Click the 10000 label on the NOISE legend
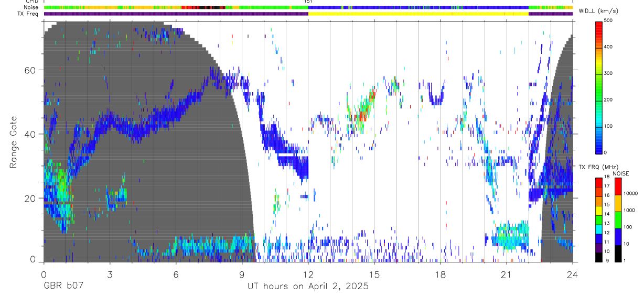 tap(630, 193)
